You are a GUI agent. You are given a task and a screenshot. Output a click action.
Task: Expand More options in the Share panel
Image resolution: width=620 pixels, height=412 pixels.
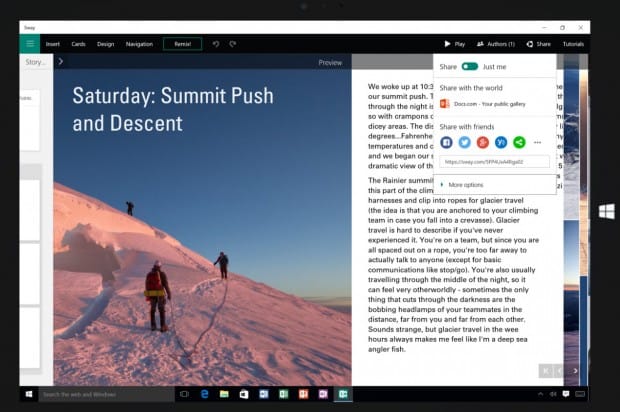pos(462,185)
